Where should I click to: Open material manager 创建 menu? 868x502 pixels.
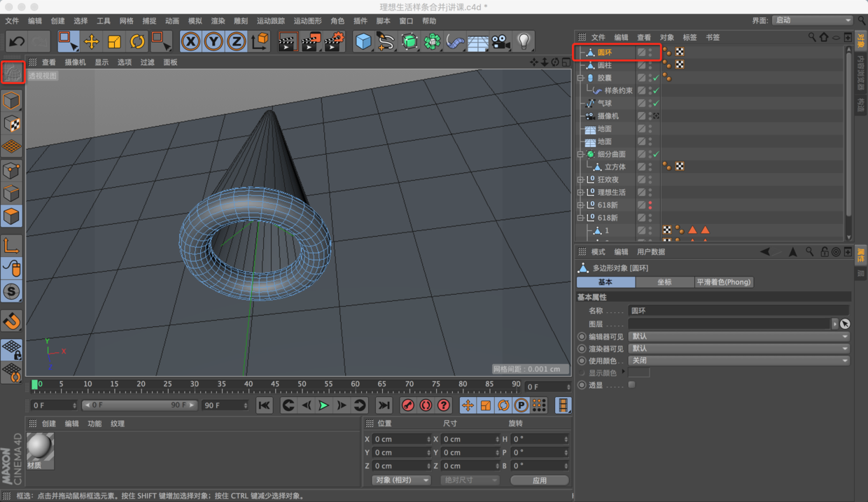click(49, 424)
